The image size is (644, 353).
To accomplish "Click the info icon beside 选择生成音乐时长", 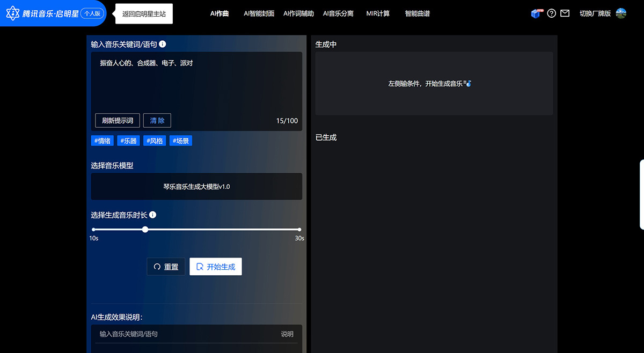I will click(x=153, y=215).
